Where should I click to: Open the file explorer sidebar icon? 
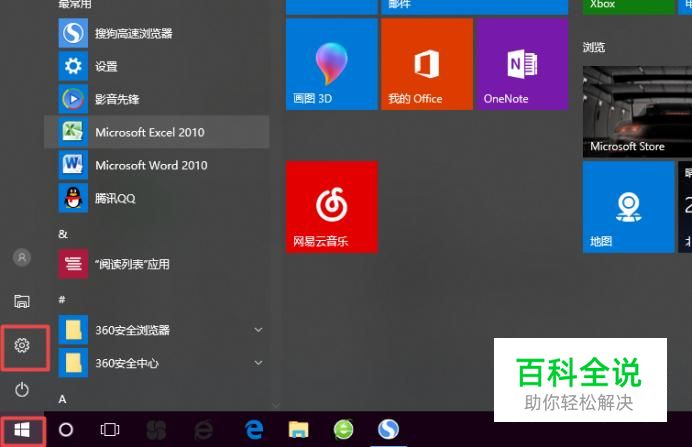22,301
